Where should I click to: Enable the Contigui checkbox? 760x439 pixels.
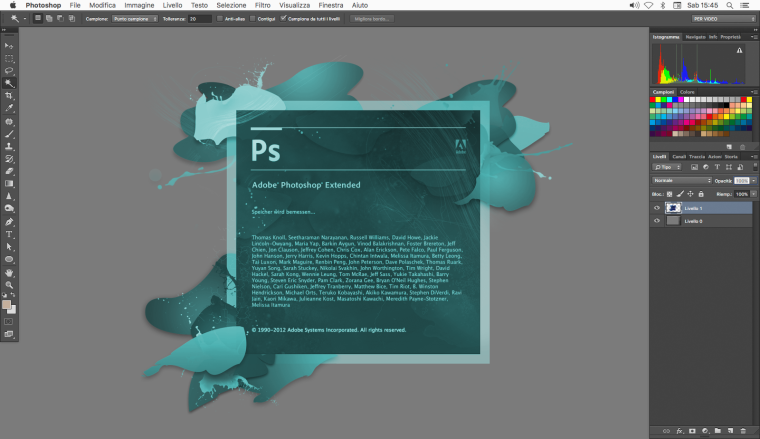tap(253, 18)
